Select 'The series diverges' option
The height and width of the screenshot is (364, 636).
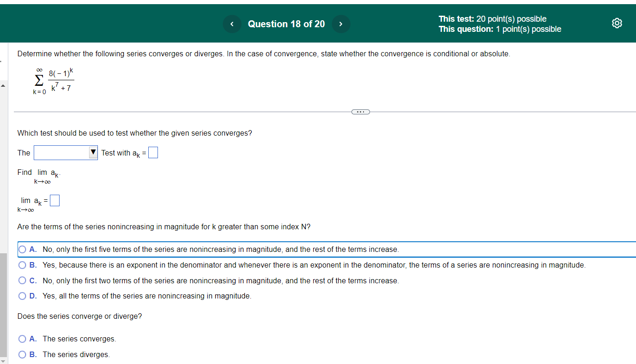click(x=22, y=354)
